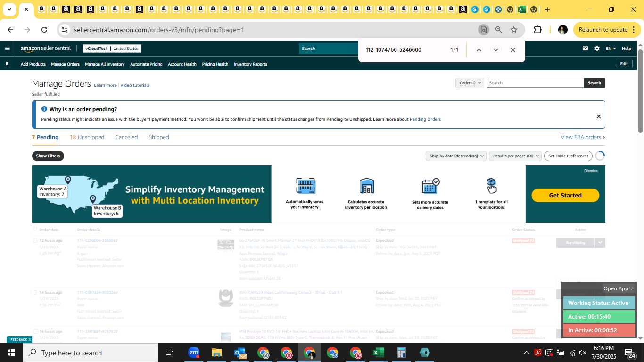This screenshot has width=644, height=362.
Task: Open the Video tutorials link
Action: point(135,85)
